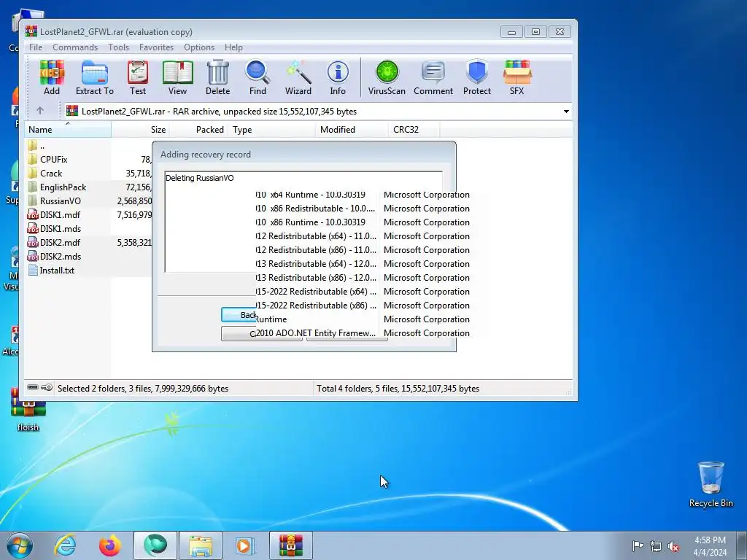This screenshot has width=747, height=560.
Task: Open the Help menu
Action: [233, 47]
